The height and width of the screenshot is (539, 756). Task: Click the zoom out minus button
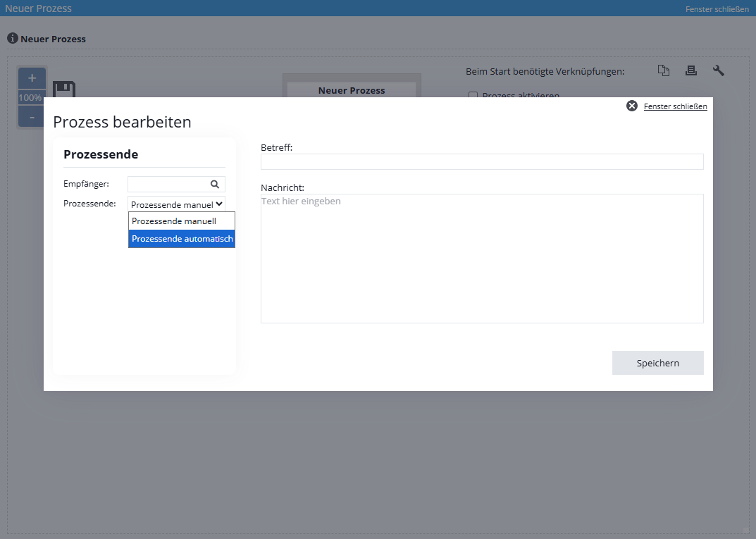coord(32,117)
